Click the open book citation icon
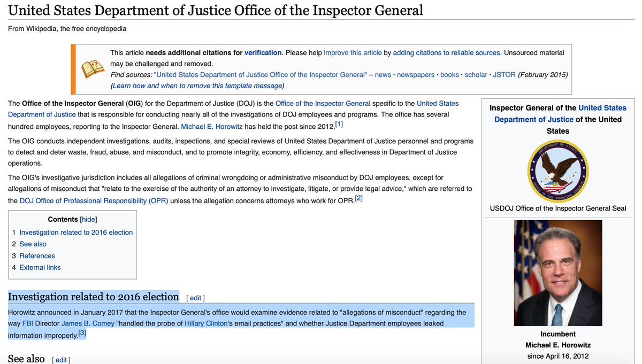Image resolution: width=642 pixels, height=364 pixels. click(x=93, y=69)
